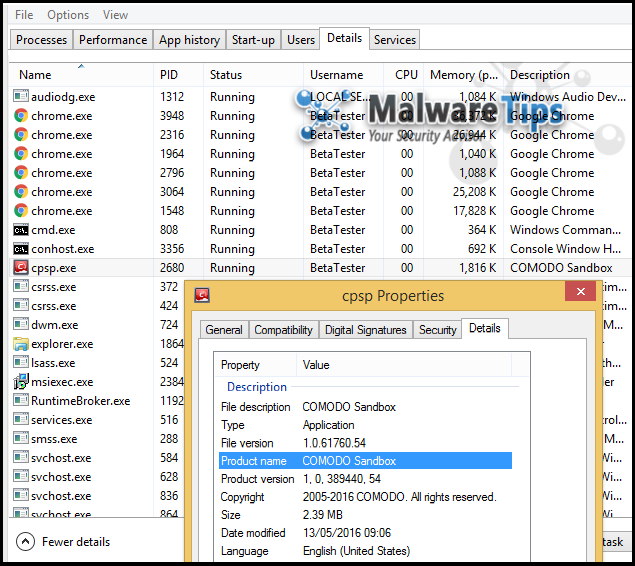Click Value column header in Properties
This screenshot has width=635, height=566.
pyautogui.click(x=404, y=365)
